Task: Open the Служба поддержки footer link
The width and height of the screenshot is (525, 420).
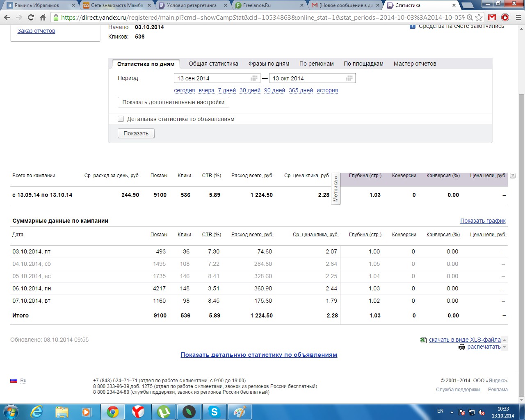Action: coord(458,390)
